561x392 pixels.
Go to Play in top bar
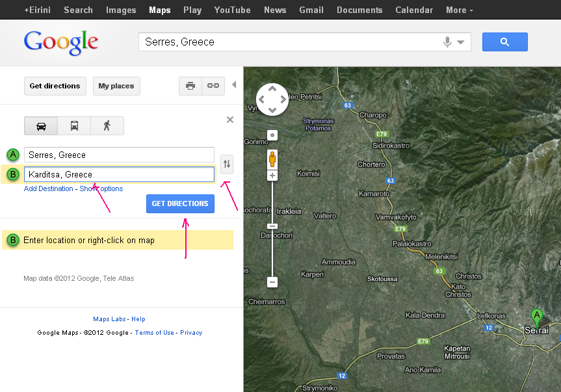tap(192, 10)
